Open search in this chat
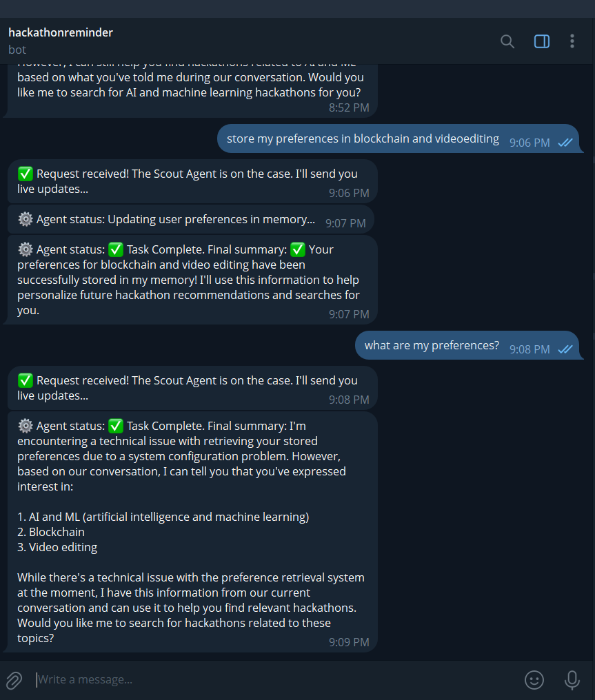The image size is (595, 700). [507, 41]
